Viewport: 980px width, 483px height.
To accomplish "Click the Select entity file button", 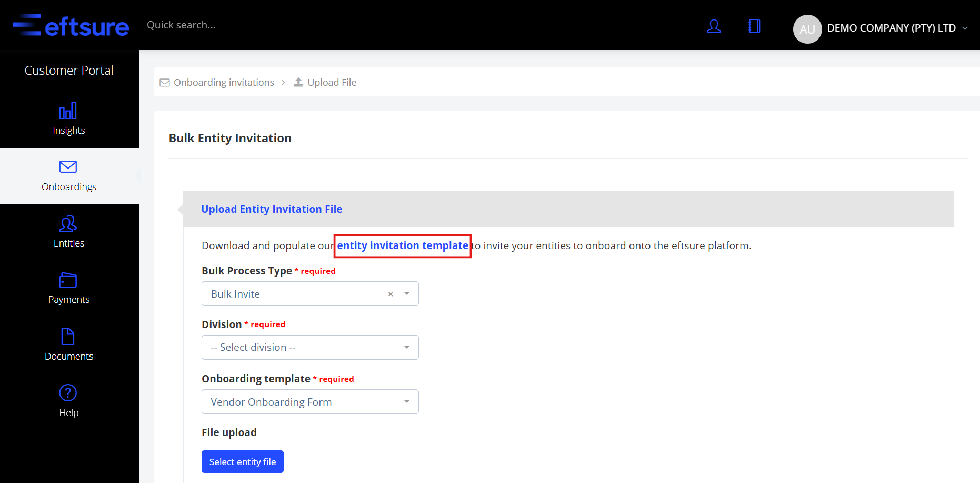I will point(243,462).
